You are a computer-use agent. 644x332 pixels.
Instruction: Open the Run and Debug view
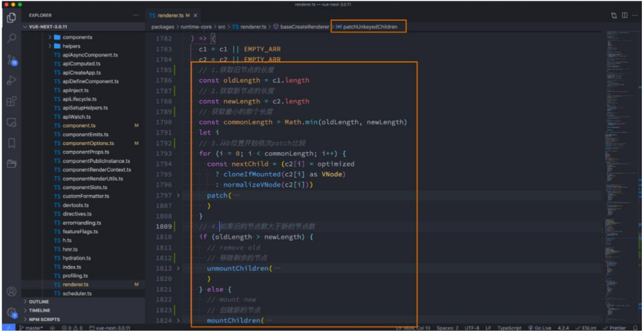pyautogui.click(x=12, y=80)
